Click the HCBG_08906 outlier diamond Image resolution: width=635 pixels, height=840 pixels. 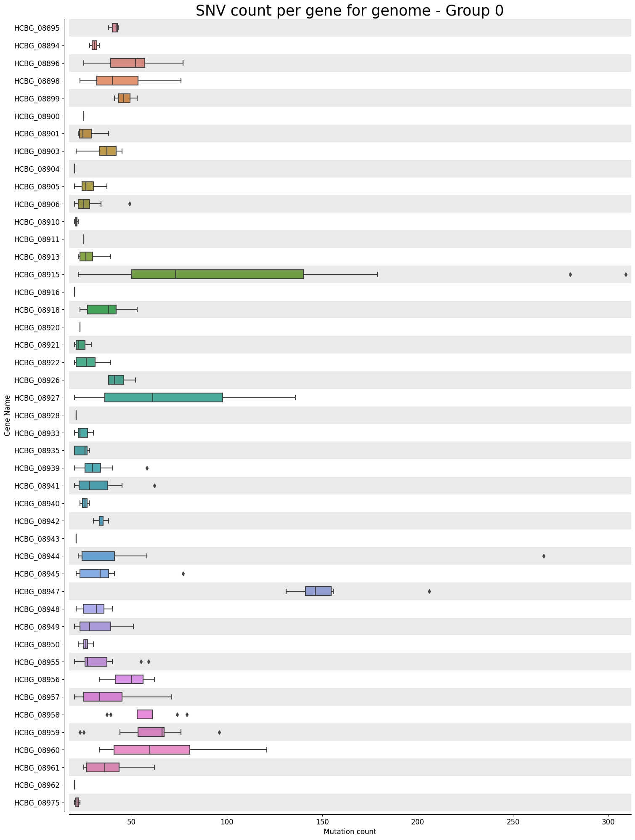130,204
